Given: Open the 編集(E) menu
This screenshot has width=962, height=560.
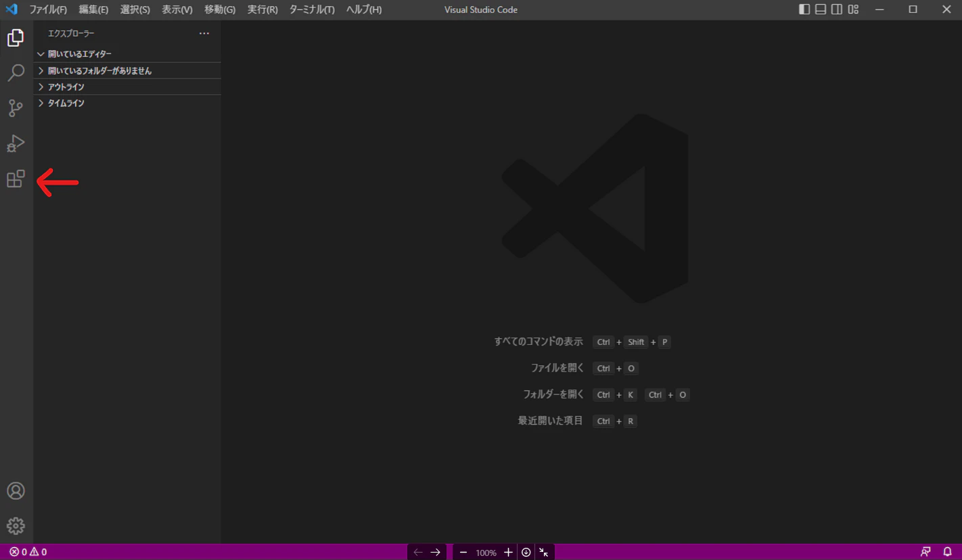Looking at the screenshot, I should tap(93, 9).
